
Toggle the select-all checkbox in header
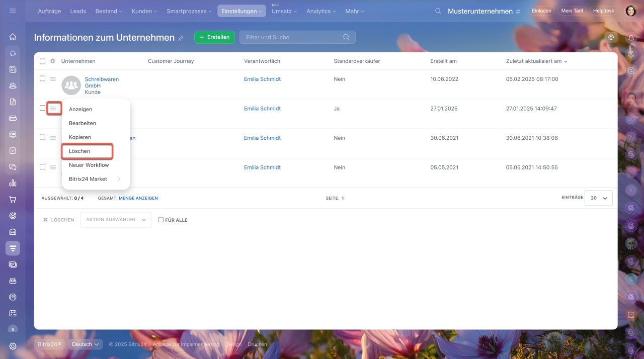point(42,61)
